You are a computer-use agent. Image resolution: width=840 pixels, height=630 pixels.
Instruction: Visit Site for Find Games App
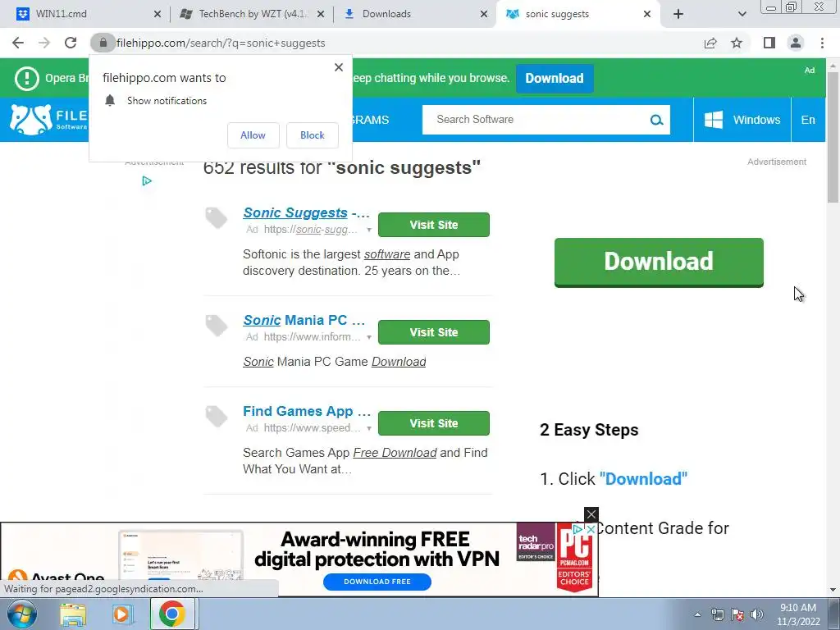[x=434, y=423]
